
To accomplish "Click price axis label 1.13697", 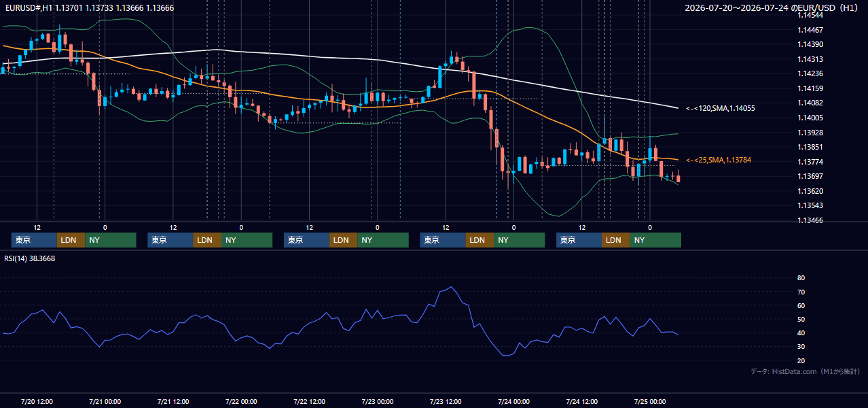I will (810, 176).
